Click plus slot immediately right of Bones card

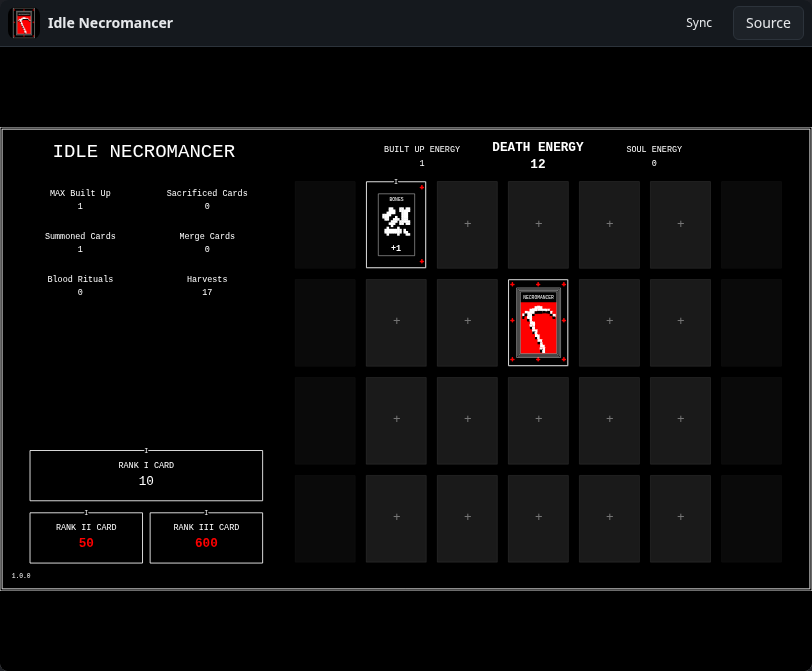coord(468,224)
